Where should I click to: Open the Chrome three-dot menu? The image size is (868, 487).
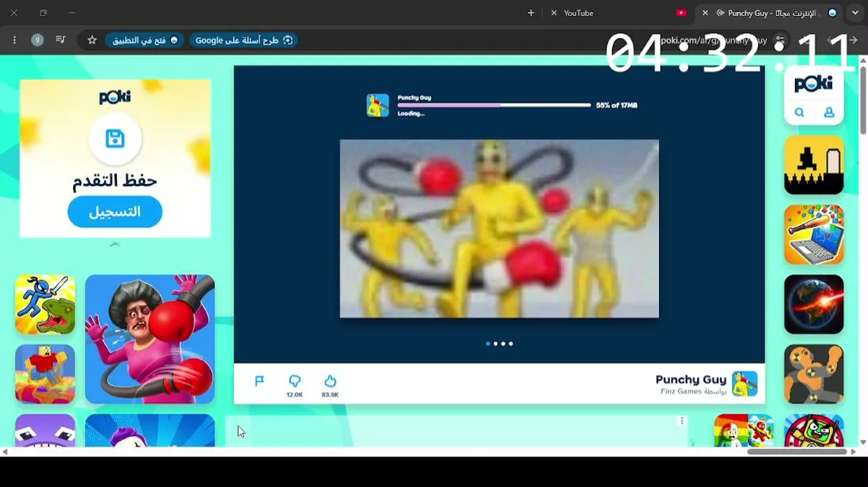coord(14,40)
